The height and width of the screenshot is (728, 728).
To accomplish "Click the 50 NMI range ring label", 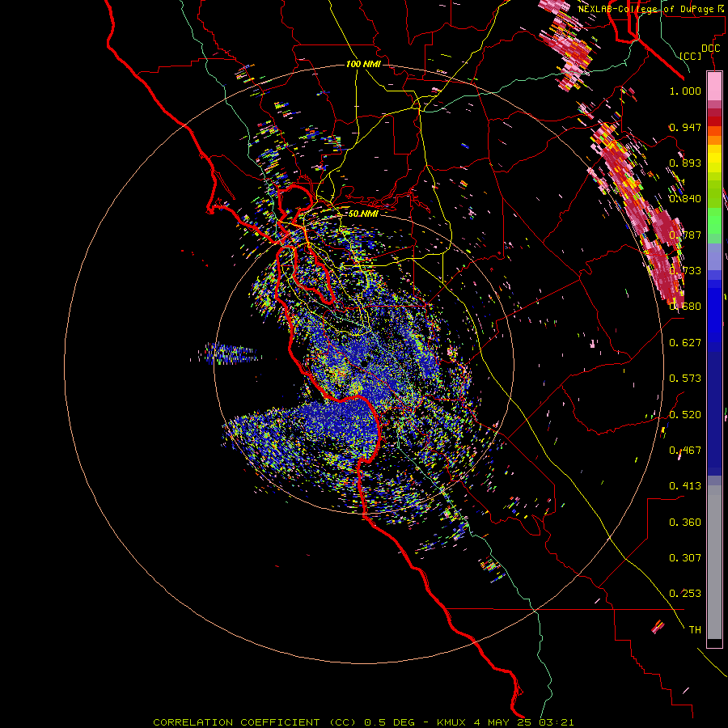I will click(x=363, y=214).
